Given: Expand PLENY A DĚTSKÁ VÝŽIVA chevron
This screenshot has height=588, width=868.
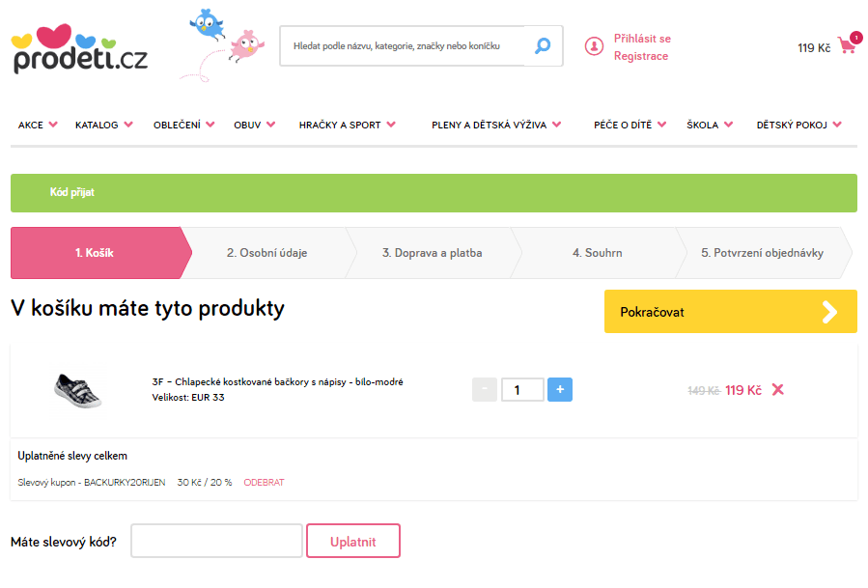Looking at the screenshot, I should pyautogui.click(x=556, y=125).
